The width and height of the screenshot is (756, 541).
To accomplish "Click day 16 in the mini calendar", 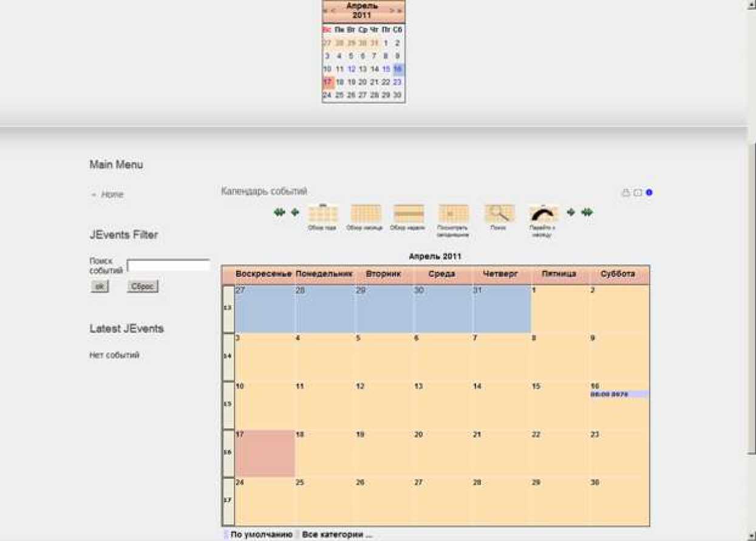I will pyautogui.click(x=398, y=69).
